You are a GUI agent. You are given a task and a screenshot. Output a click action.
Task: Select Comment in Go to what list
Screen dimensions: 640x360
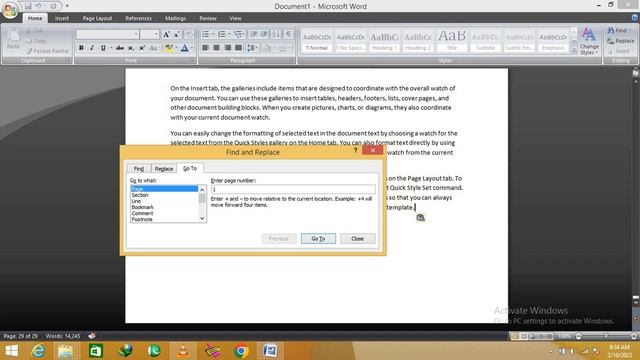click(x=142, y=213)
